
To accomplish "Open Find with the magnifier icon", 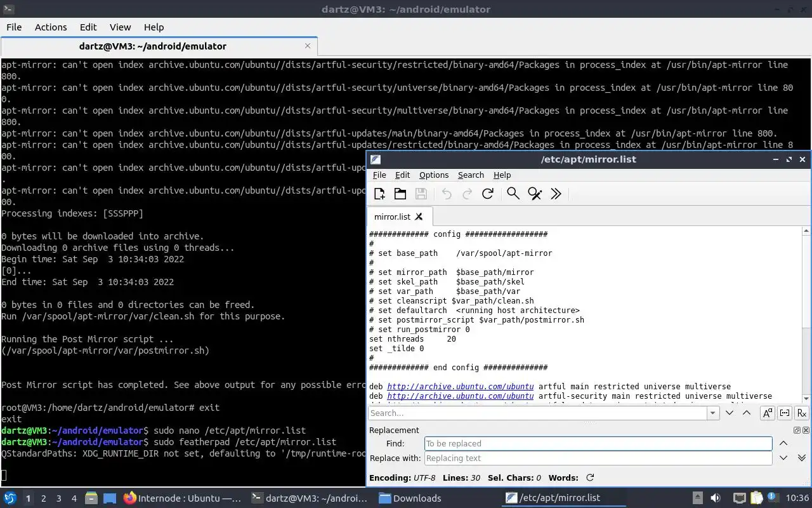I will coord(513,194).
